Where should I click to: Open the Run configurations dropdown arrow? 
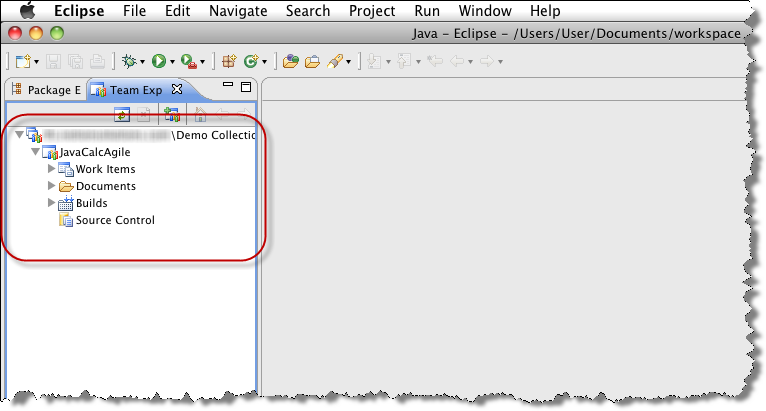[x=172, y=62]
